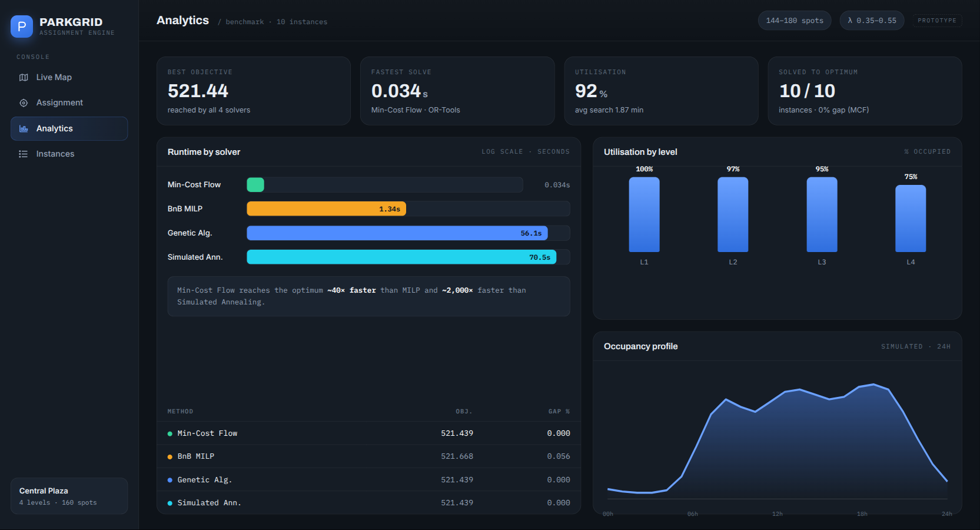This screenshot has width=980, height=530.
Task: Select the BnB MILP table row name
Action: (196, 456)
